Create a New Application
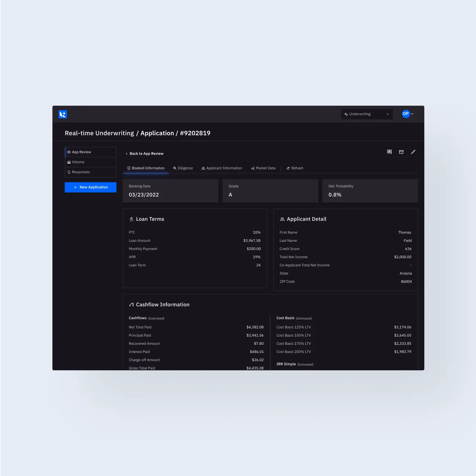Viewport: 476px width, 476px height. click(x=91, y=187)
